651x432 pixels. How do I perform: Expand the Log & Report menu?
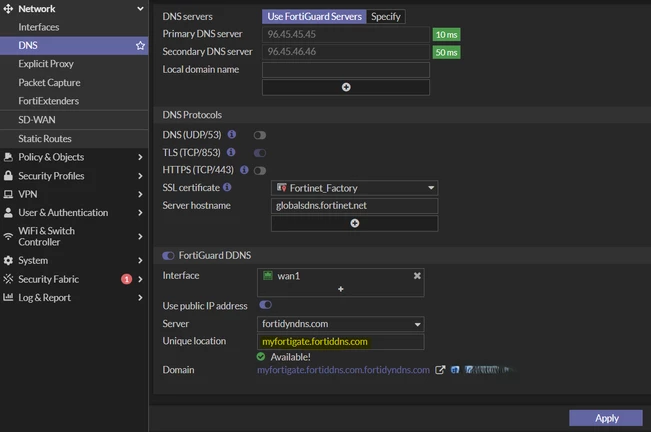tap(140, 298)
